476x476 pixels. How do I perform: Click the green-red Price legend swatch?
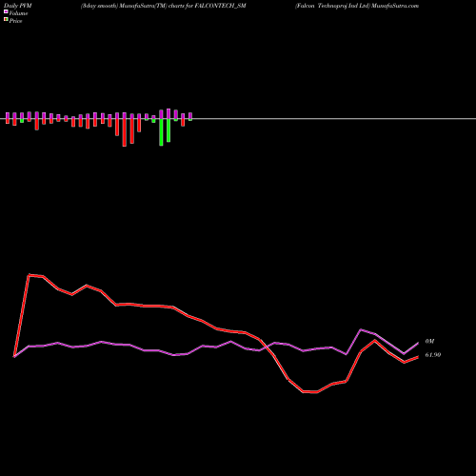(x=6, y=20)
